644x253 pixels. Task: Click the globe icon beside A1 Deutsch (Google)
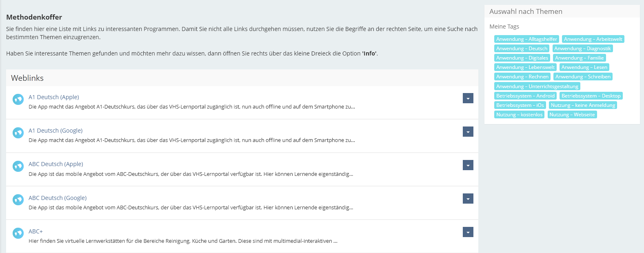(18, 133)
